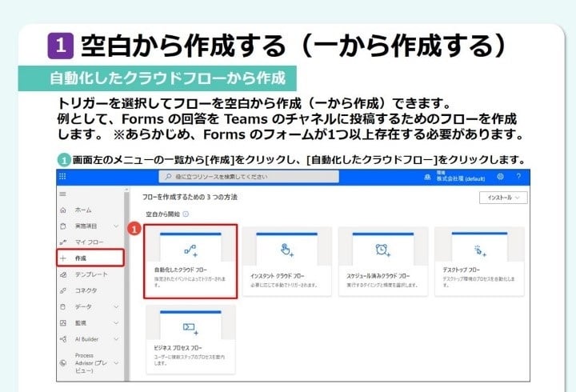This screenshot has width=576, height=392.
Task: Click the plus icon beside 作成
Action: 63,258
